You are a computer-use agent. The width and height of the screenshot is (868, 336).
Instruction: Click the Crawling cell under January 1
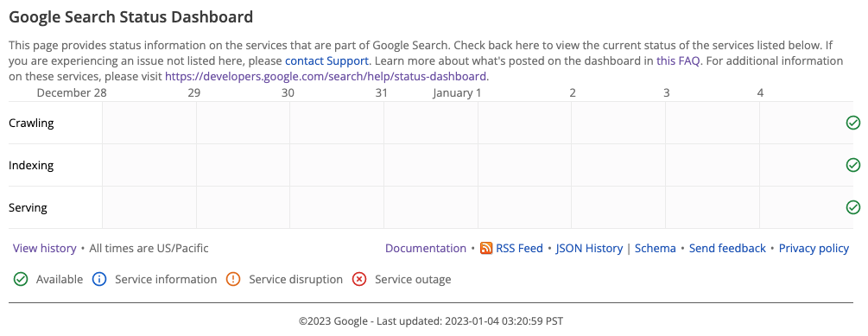[x=524, y=123]
